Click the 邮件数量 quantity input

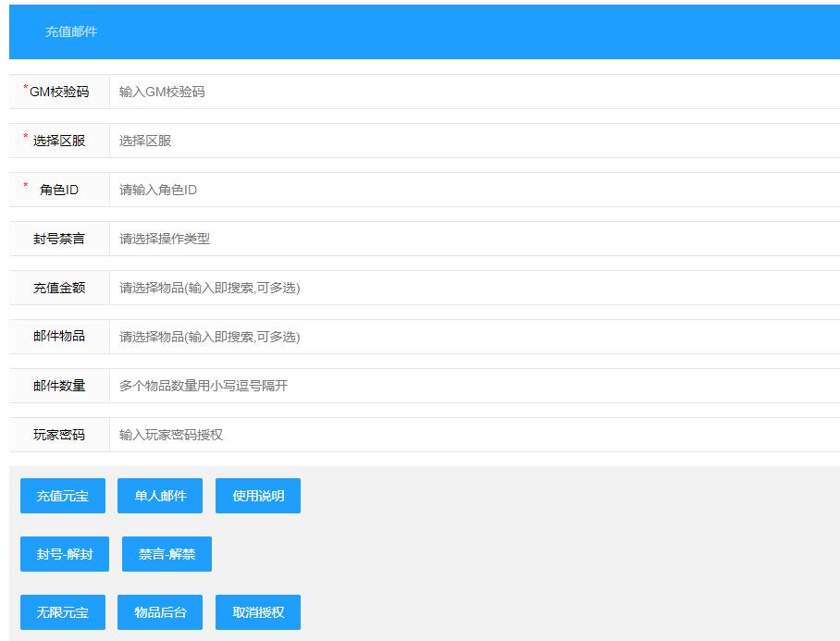point(474,386)
